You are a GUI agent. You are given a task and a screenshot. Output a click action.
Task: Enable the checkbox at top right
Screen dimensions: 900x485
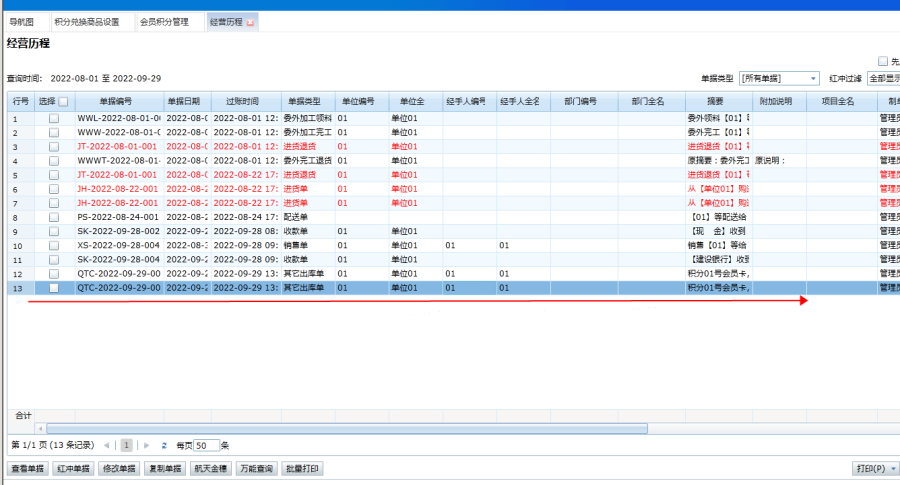click(882, 61)
